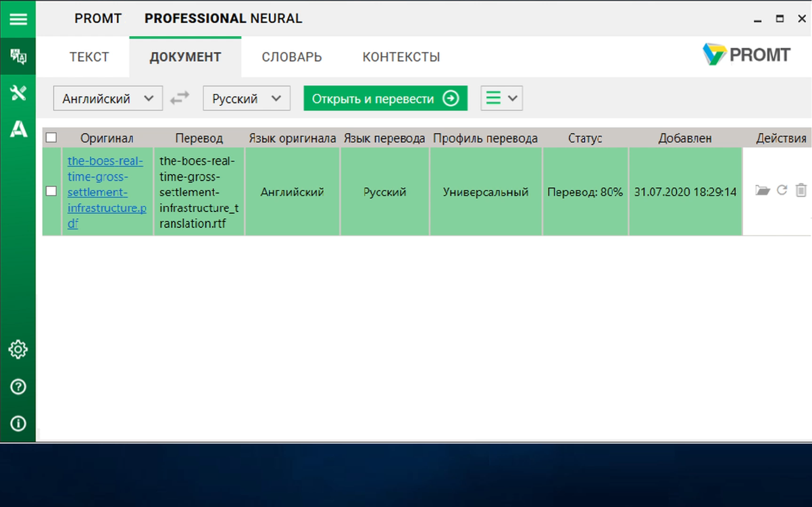Open the info icon in sidebar
Image resolution: width=812 pixels, height=507 pixels.
pos(18,423)
